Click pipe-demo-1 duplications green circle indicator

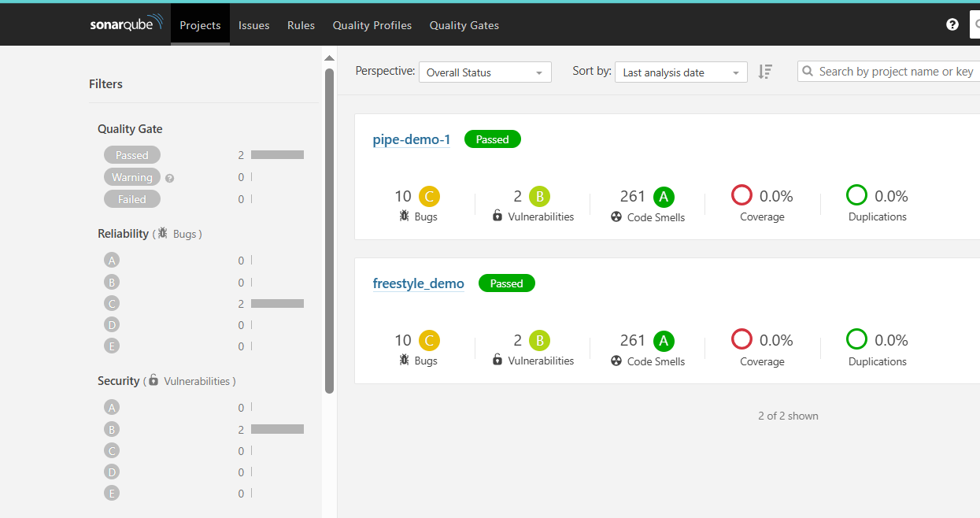[856, 195]
